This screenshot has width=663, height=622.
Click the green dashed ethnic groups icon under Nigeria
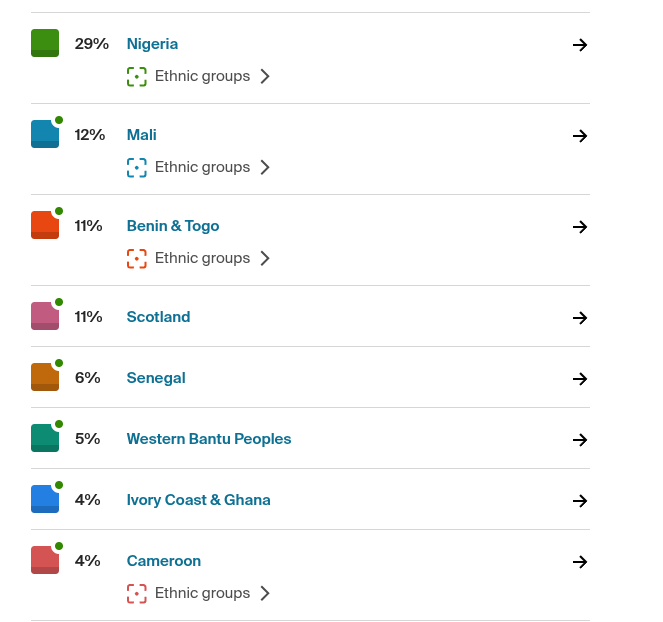coord(137,77)
